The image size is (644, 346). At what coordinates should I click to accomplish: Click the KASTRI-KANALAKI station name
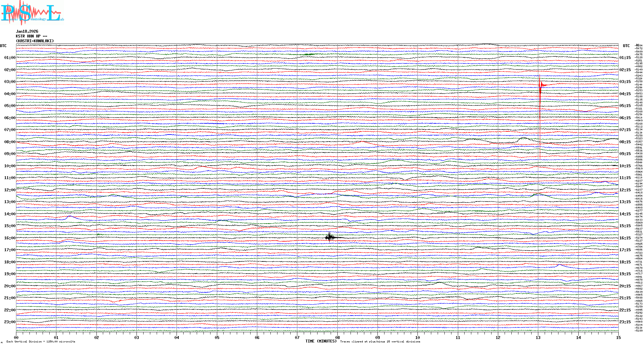click(x=35, y=41)
